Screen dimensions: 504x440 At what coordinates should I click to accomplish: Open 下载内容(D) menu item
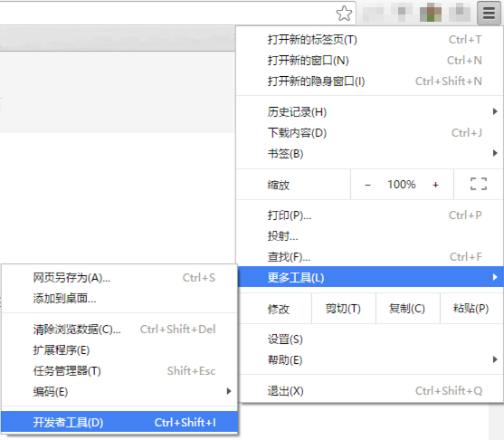(370, 133)
